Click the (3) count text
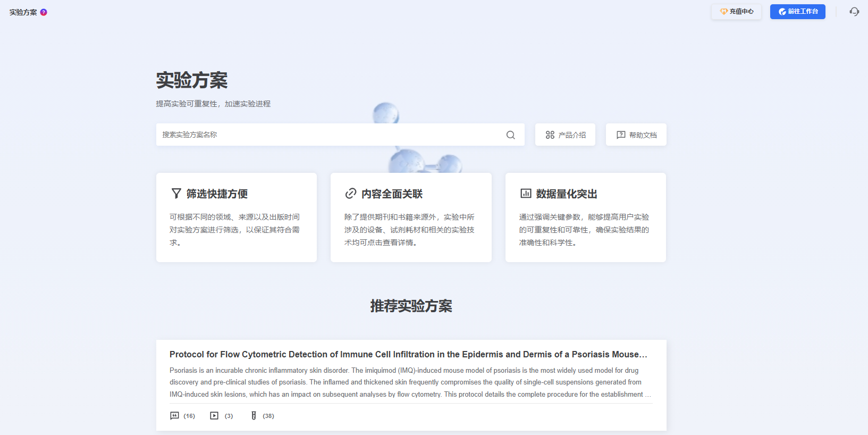Screen dimensions: 868x435 pos(229,416)
